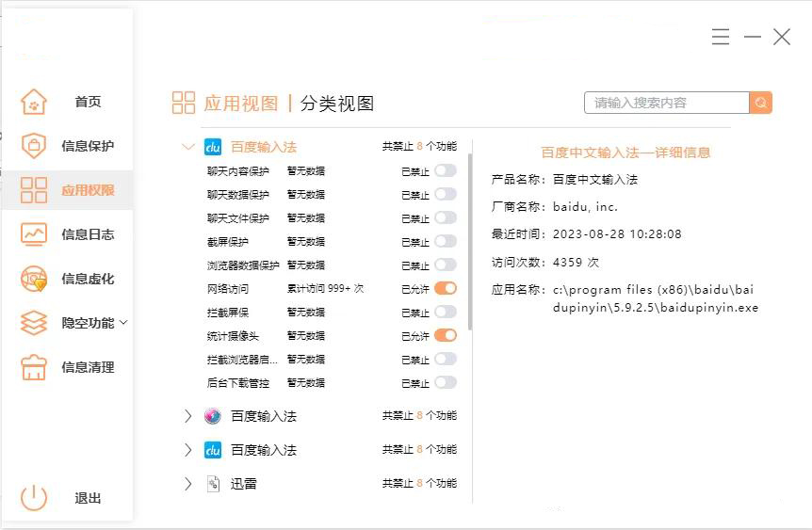The width and height of the screenshot is (812, 530).
Task: Click 累计访问 999+ 次 text
Action: pos(325,288)
